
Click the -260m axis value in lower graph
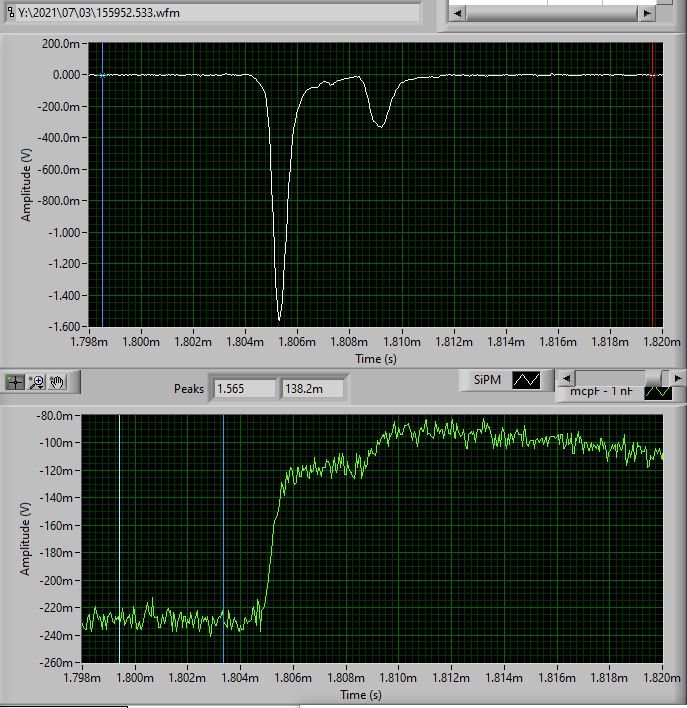[56, 663]
